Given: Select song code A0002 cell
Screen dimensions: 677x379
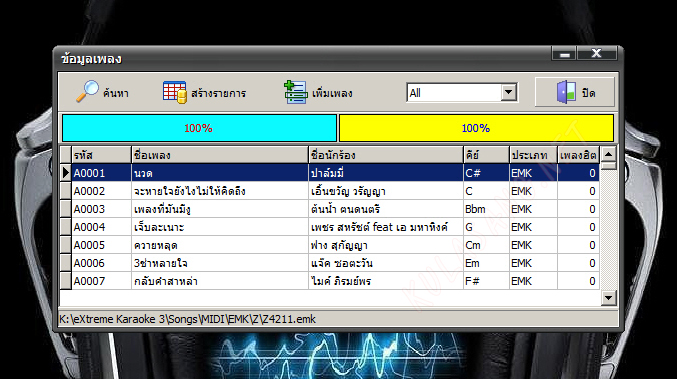Looking at the screenshot, I should (x=101, y=191).
